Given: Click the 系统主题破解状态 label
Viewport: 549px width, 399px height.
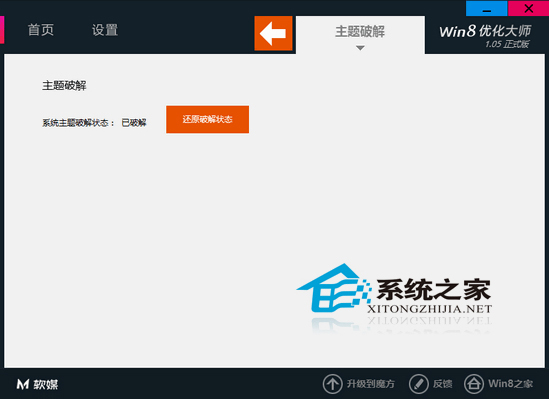Looking at the screenshot, I should [78, 123].
